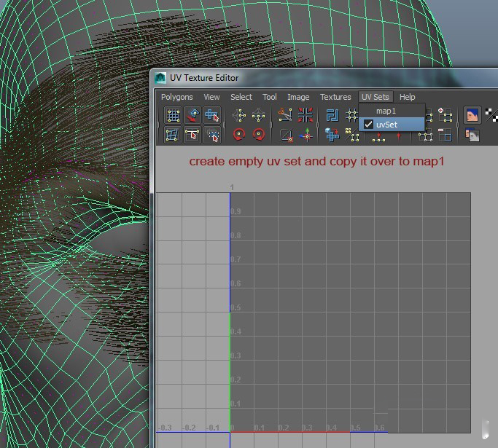Click the UV Texture Editor title text
The width and height of the screenshot is (498, 448).
coord(204,78)
